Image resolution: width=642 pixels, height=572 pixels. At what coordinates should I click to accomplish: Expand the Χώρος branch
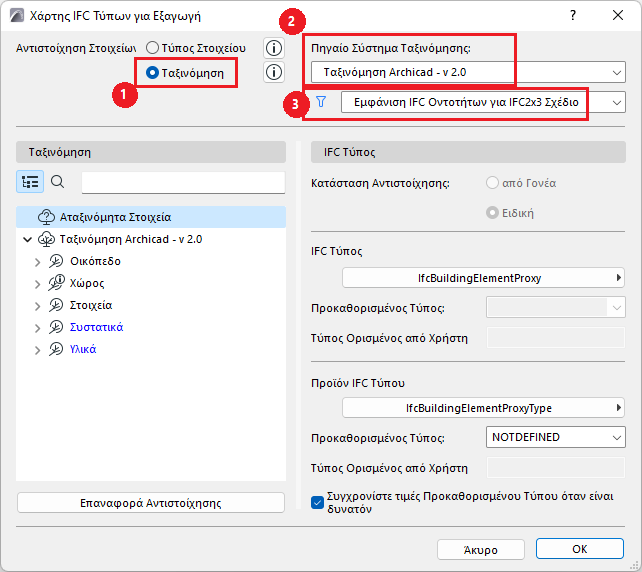(x=38, y=284)
